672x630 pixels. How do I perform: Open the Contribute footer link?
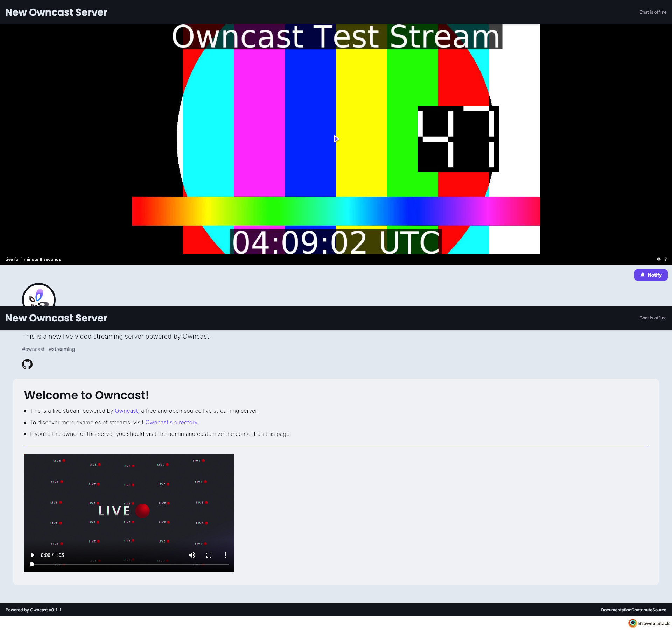pyautogui.click(x=642, y=610)
